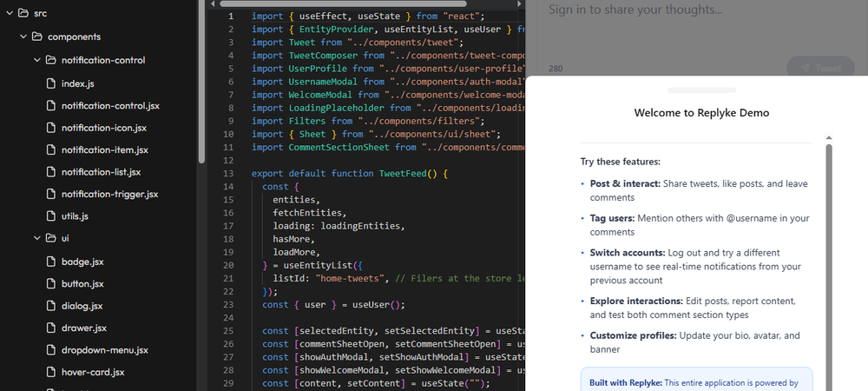
Task: Open hover-card.jsx file
Action: tap(93, 372)
